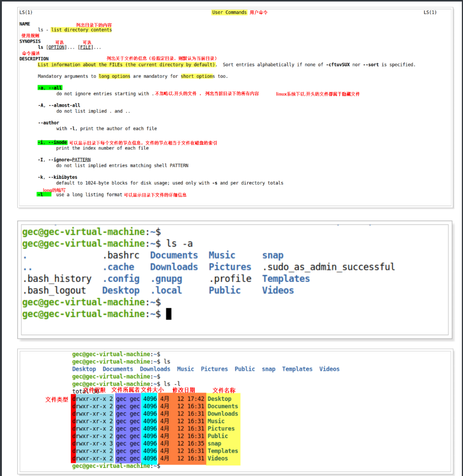Click "Videos" in the ls -l listing
Screen dimensions: 463x476
coord(218,458)
